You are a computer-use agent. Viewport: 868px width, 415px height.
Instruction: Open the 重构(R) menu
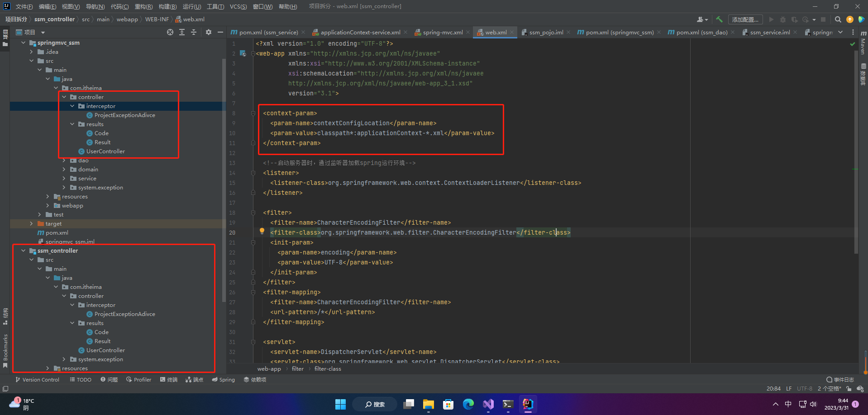pos(143,6)
